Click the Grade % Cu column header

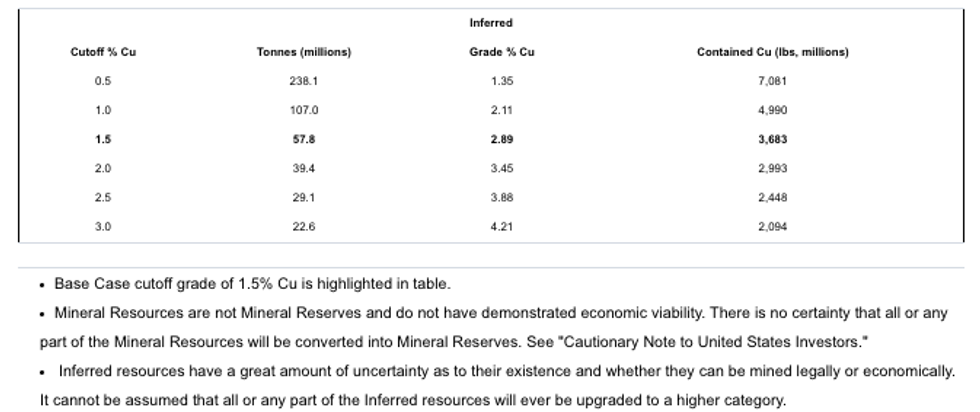click(x=502, y=52)
